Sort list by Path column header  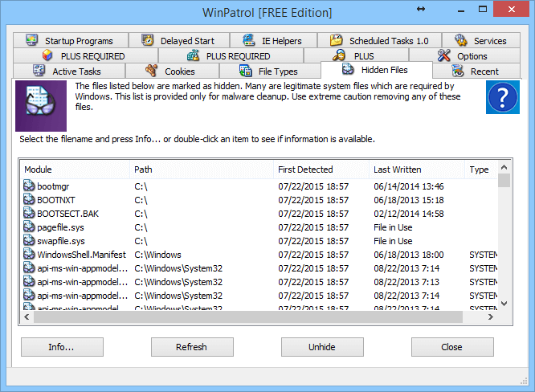202,169
